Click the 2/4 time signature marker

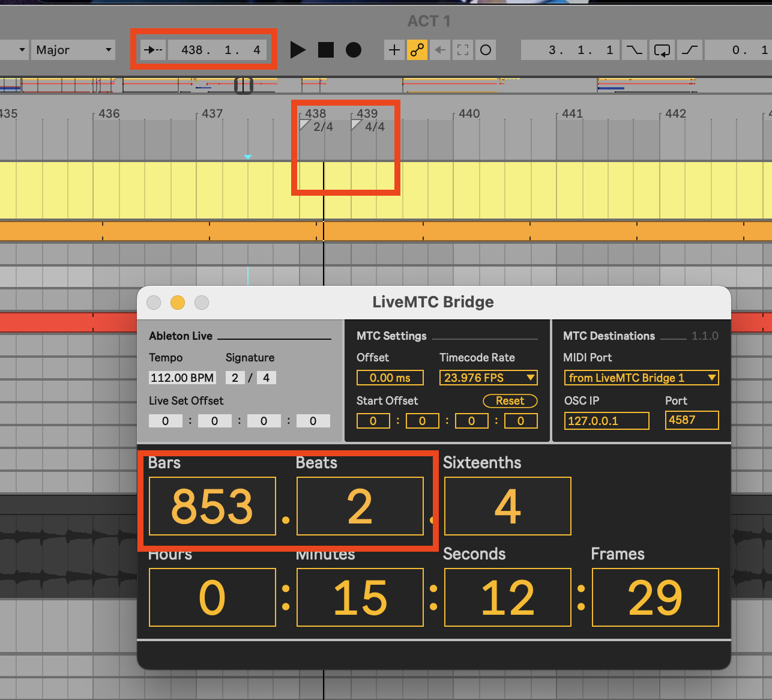(317, 126)
